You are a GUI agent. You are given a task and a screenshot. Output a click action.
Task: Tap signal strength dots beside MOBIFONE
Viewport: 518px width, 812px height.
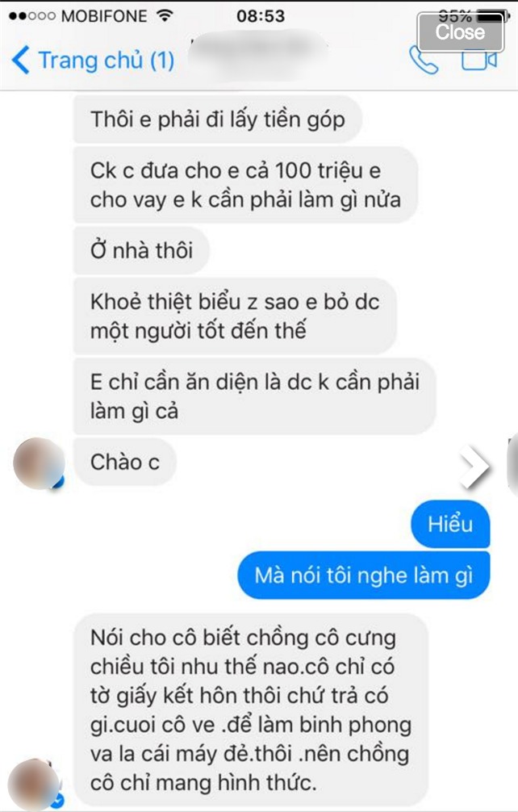(x=31, y=16)
